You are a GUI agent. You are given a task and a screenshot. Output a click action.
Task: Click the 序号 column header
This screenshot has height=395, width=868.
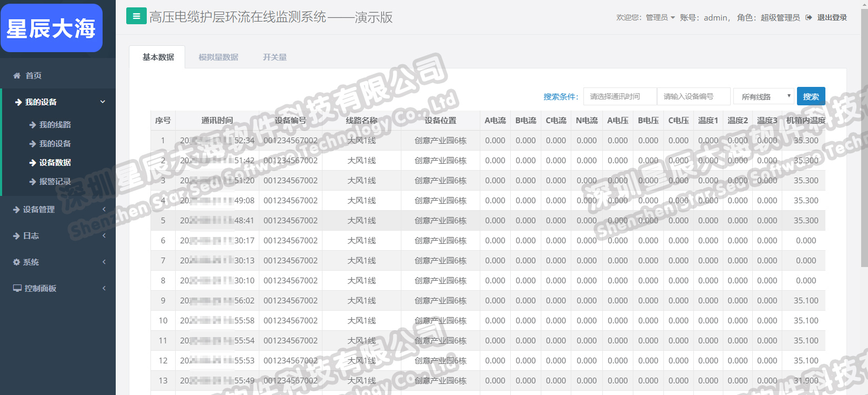pyautogui.click(x=163, y=121)
